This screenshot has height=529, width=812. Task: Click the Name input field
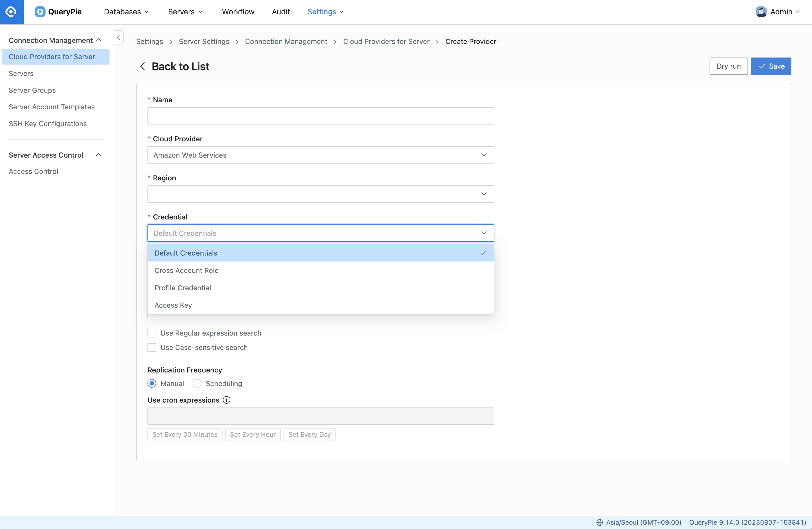(x=321, y=116)
